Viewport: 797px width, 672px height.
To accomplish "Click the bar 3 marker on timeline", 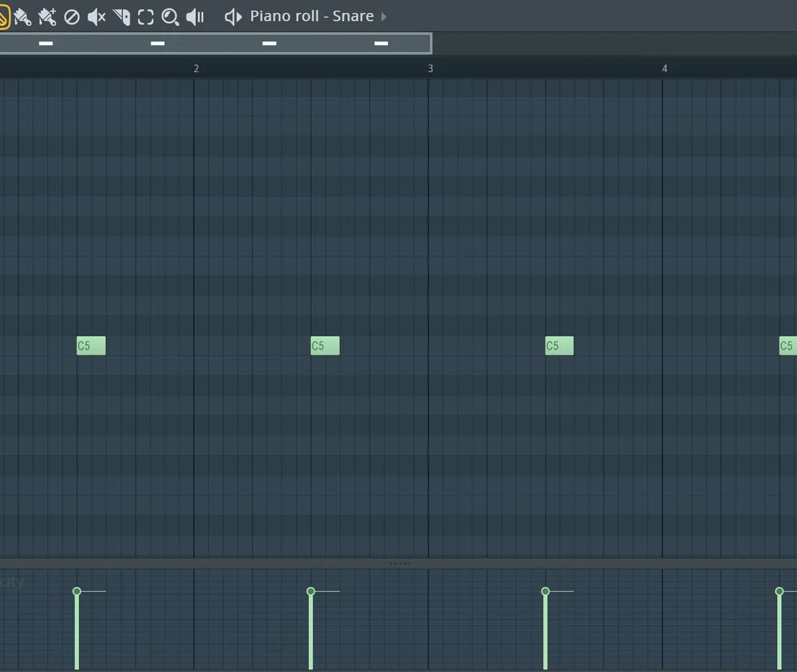I will click(430, 68).
